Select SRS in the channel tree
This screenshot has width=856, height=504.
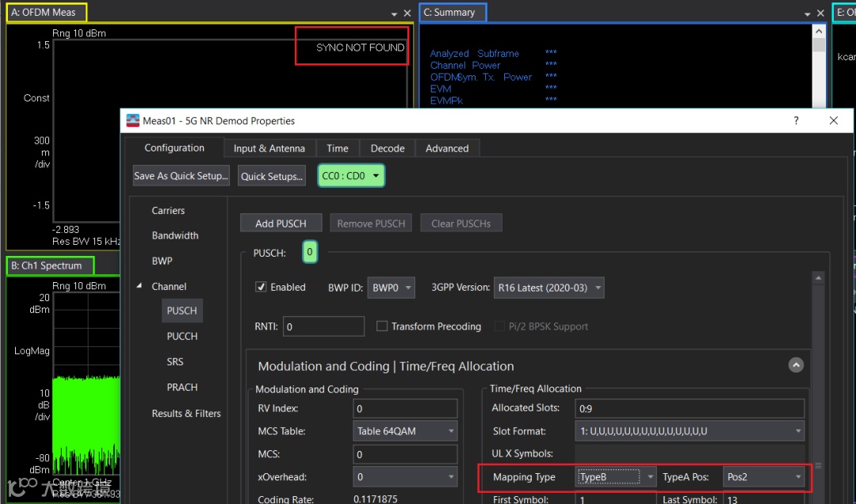click(x=175, y=361)
